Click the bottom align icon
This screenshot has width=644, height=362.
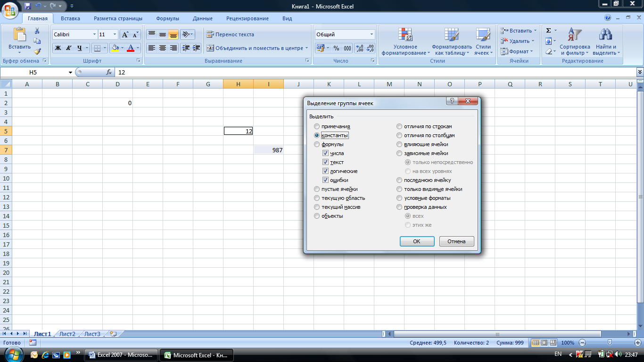coord(173,34)
